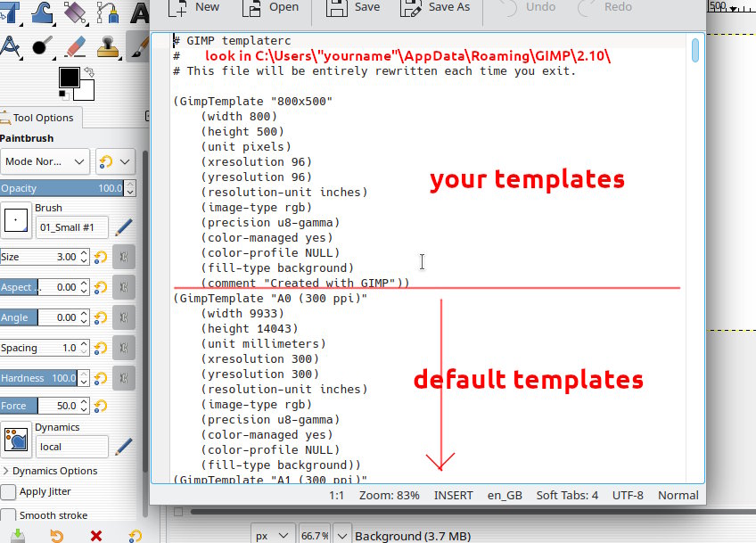Viewport: 756px width, 543px height.
Task: Switch to the Tool Options tab
Action: [41, 118]
